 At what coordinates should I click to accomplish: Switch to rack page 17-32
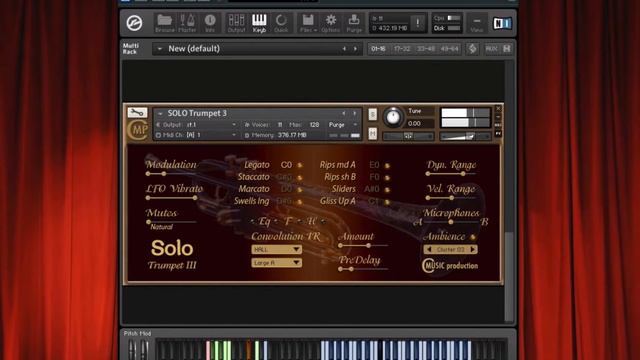(x=402, y=49)
